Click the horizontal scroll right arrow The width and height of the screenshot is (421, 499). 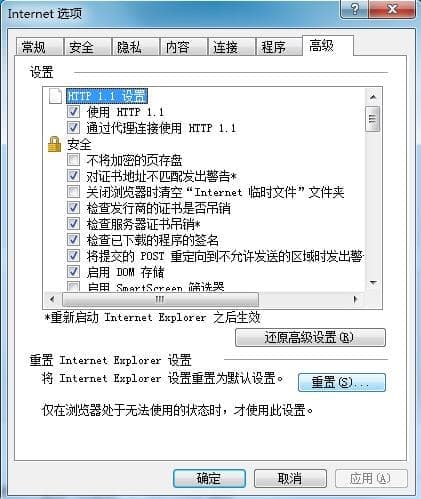click(356, 299)
